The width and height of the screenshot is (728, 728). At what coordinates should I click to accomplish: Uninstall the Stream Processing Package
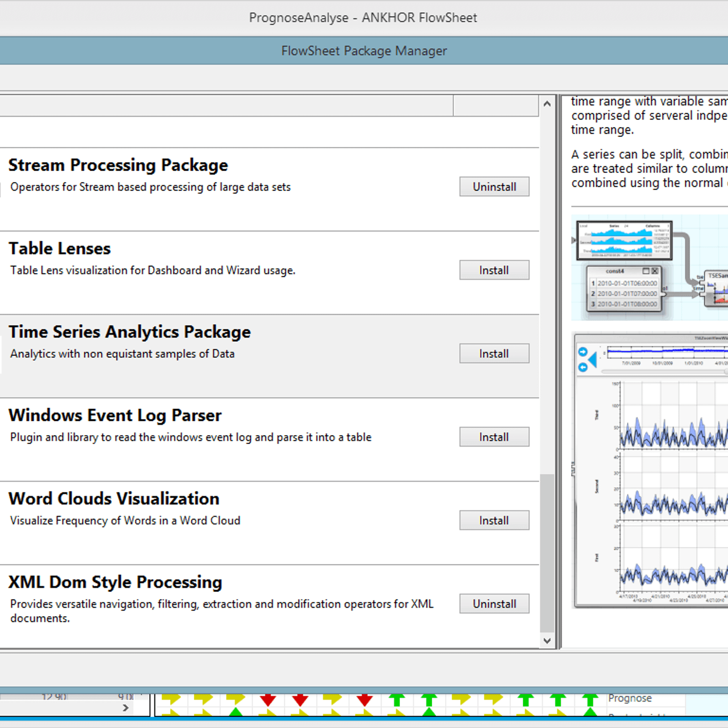click(x=494, y=187)
